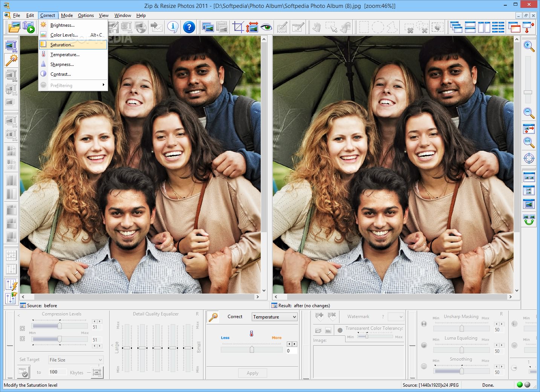The width and height of the screenshot is (540, 392).
Task: Click the tile windows horizontally icon
Action: (x=470, y=27)
